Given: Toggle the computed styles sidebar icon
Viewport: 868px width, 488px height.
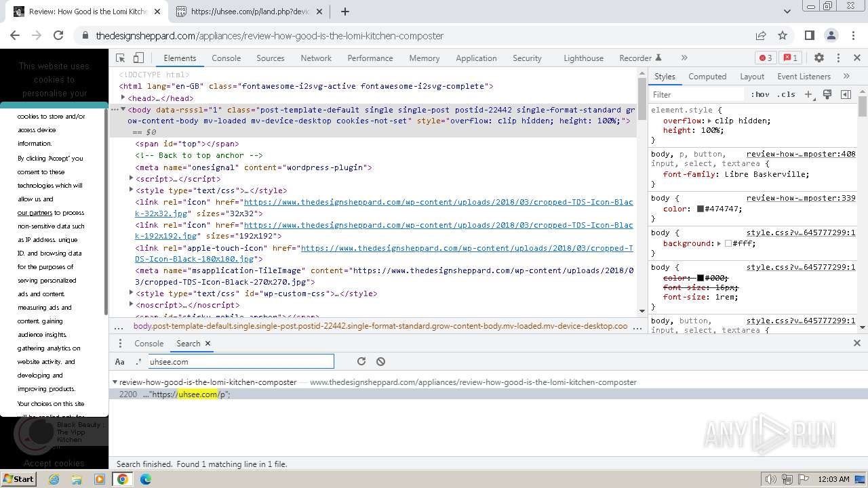Looking at the screenshot, I should click(846, 94).
